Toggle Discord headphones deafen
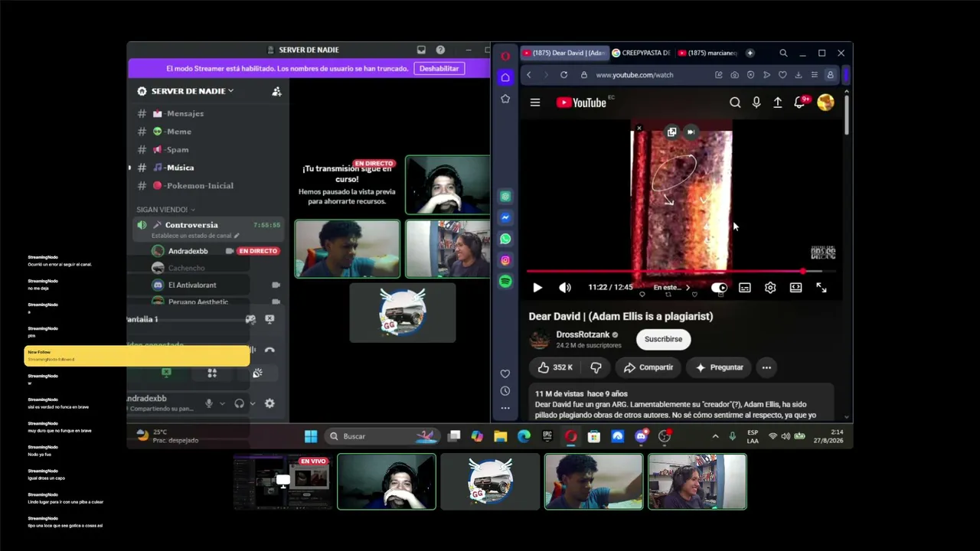 [x=240, y=403]
